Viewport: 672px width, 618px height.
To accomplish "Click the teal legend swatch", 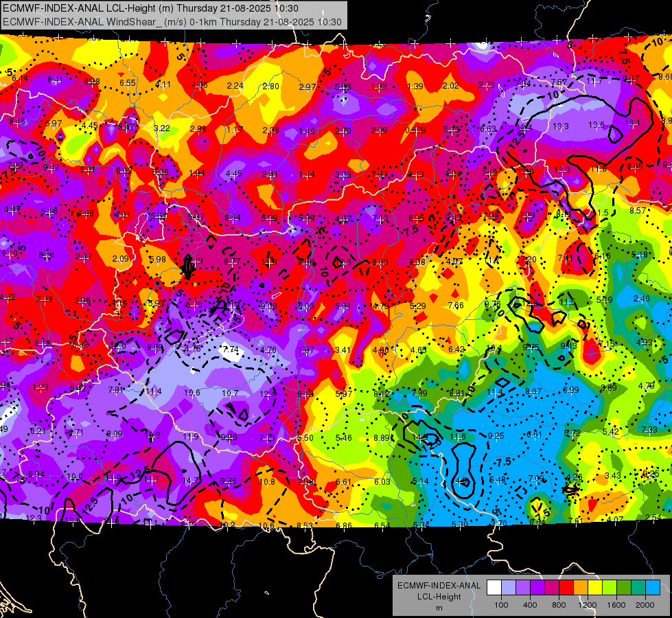I will point(638,588).
